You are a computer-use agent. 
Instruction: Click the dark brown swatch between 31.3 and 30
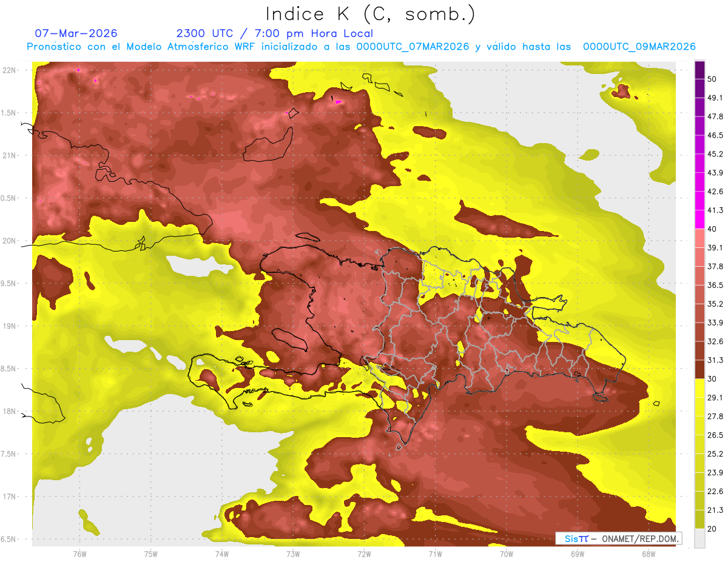(699, 369)
